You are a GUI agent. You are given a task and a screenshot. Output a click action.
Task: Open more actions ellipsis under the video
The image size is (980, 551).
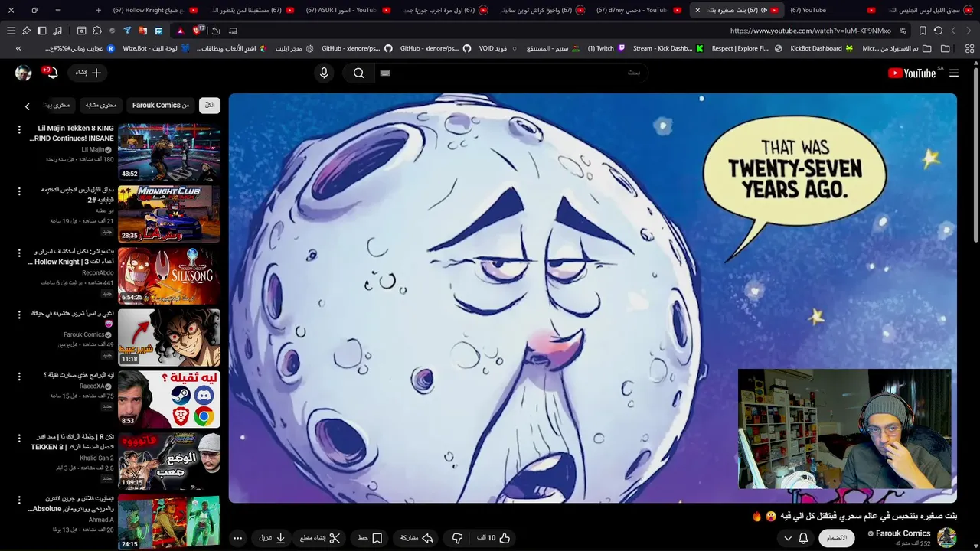pyautogui.click(x=237, y=538)
